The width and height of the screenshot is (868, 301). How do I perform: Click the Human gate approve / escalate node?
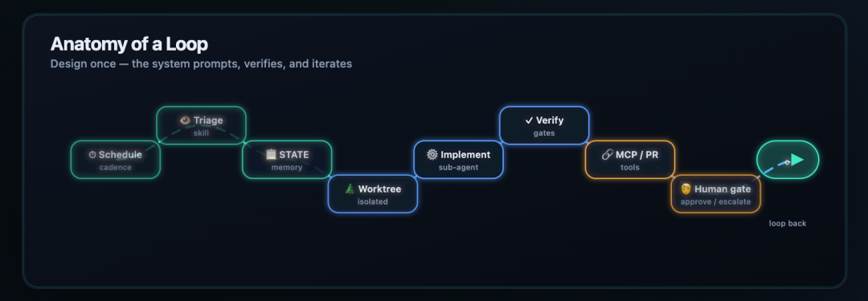(716, 194)
